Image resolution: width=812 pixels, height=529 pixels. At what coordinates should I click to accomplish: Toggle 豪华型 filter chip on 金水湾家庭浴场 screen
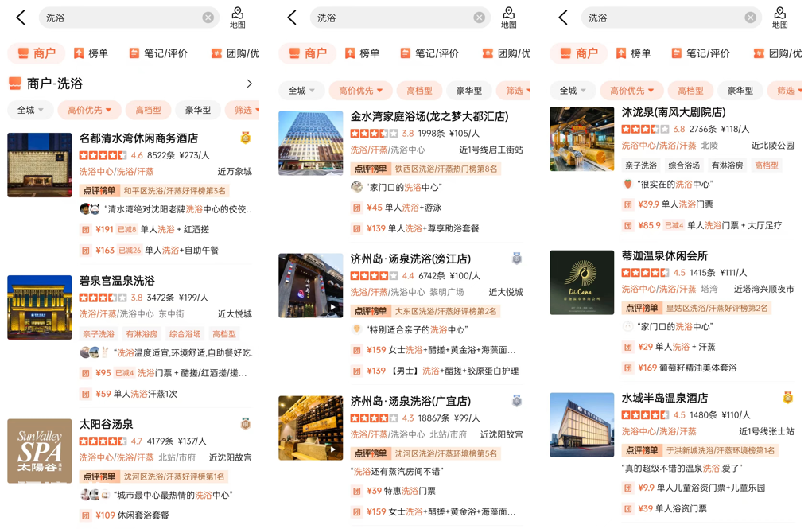click(469, 91)
